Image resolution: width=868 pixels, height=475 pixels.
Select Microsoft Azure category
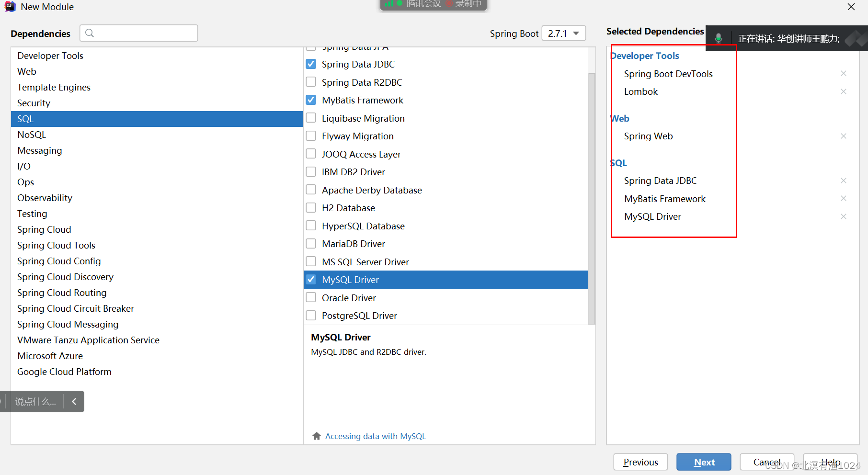(157, 356)
